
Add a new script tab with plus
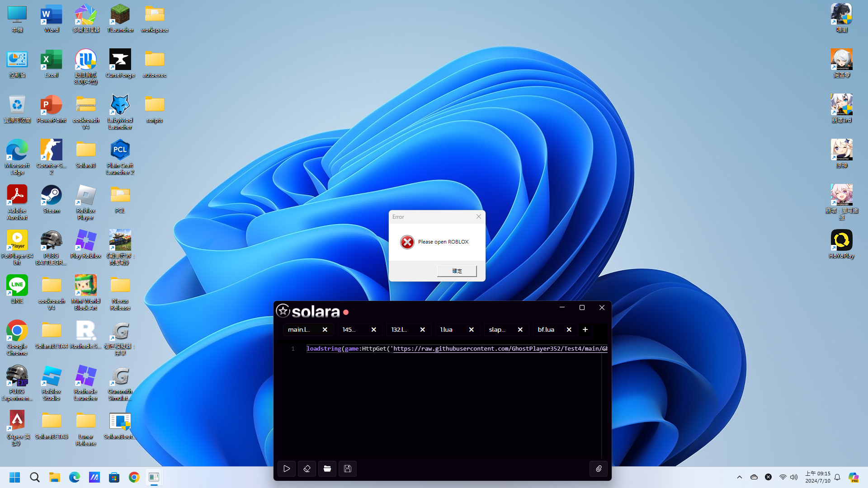coord(585,329)
